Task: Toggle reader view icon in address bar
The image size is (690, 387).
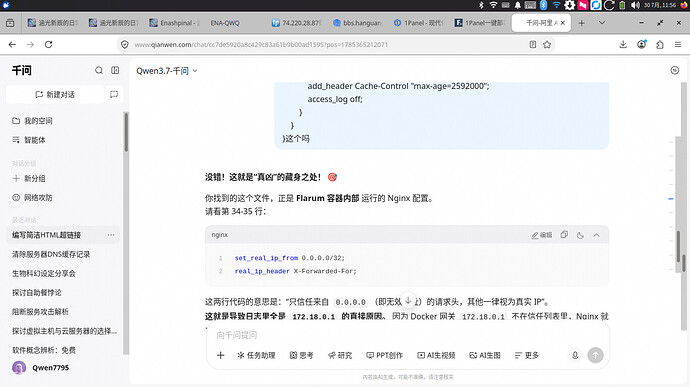Action: (532, 44)
